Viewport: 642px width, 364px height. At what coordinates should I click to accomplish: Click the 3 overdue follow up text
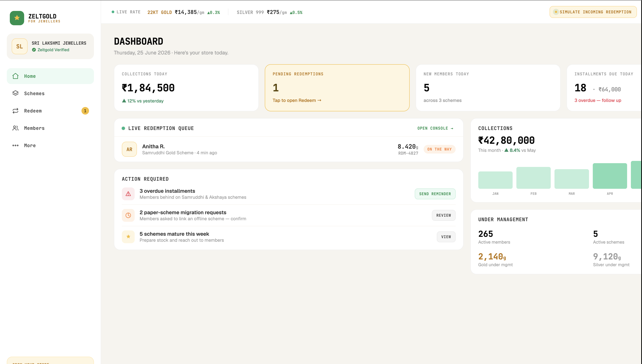point(598,100)
